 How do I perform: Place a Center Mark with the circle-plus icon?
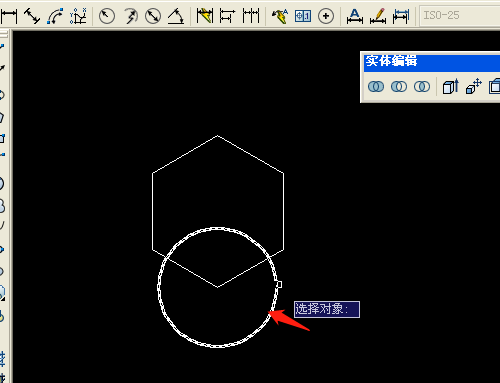(326, 16)
